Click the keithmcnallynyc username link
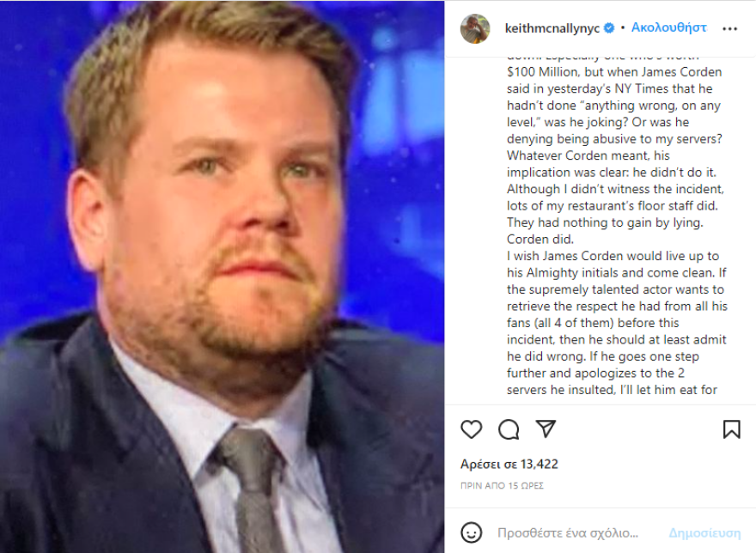The height and width of the screenshot is (553, 756). tap(552, 28)
